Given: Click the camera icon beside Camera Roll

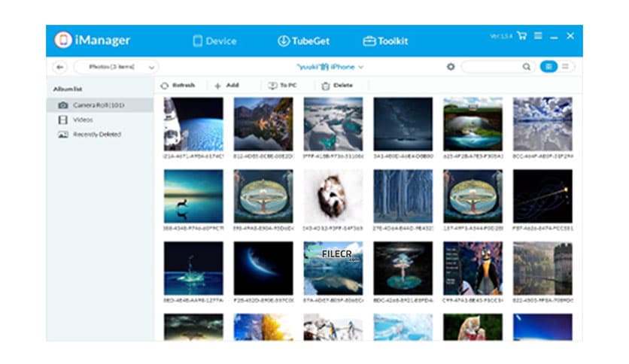Looking at the screenshot, I should (63, 105).
